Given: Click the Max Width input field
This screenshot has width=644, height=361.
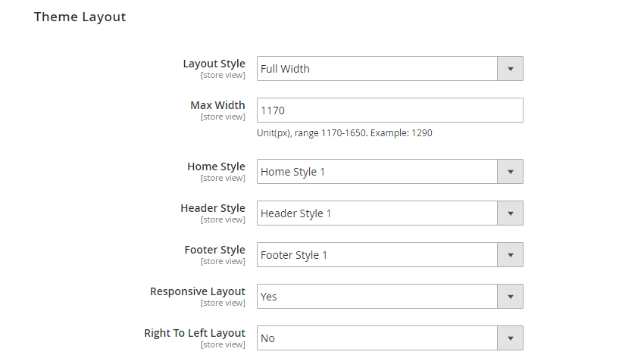Looking at the screenshot, I should (389, 110).
